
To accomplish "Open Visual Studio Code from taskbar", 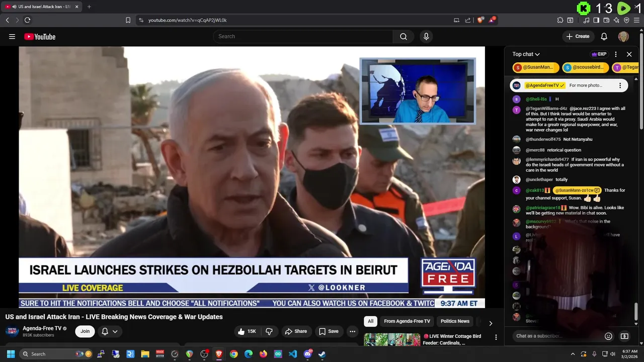I will pyautogui.click(x=293, y=354).
